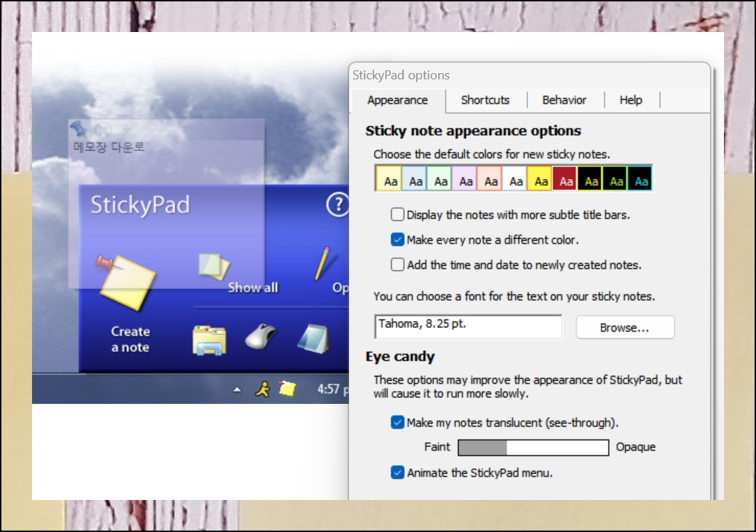Click the Faint to Opaque translucency slider
This screenshot has width=756, height=532.
pos(533,447)
